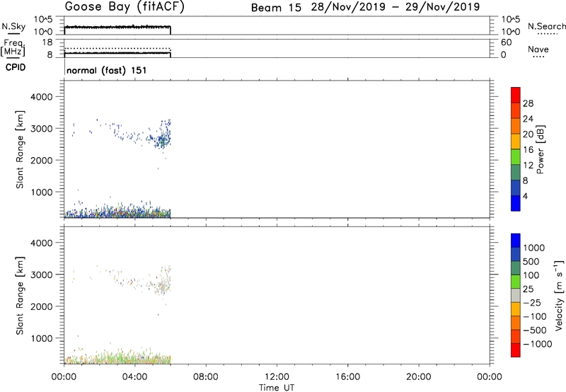Viewport: 566px width, 392px height.
Task: Select the 'normal (fast) 151' mode text
Action: (107, 70)
